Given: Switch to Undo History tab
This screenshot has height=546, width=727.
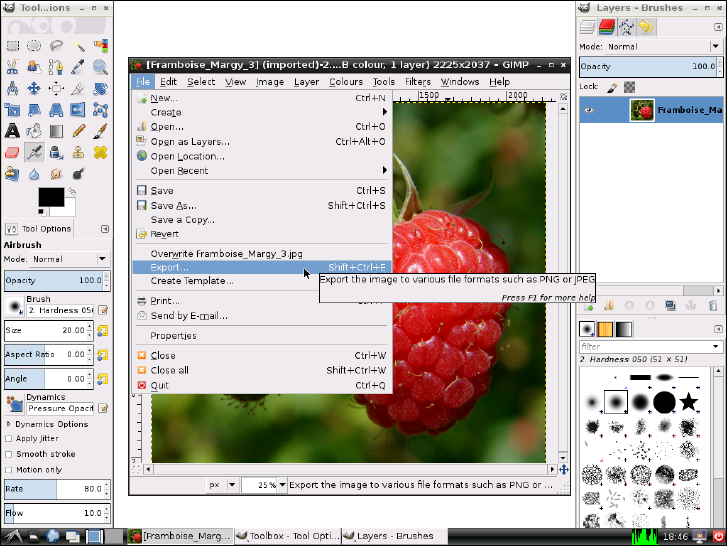Looking at the screenshot, I should click(x=646, y=27).
